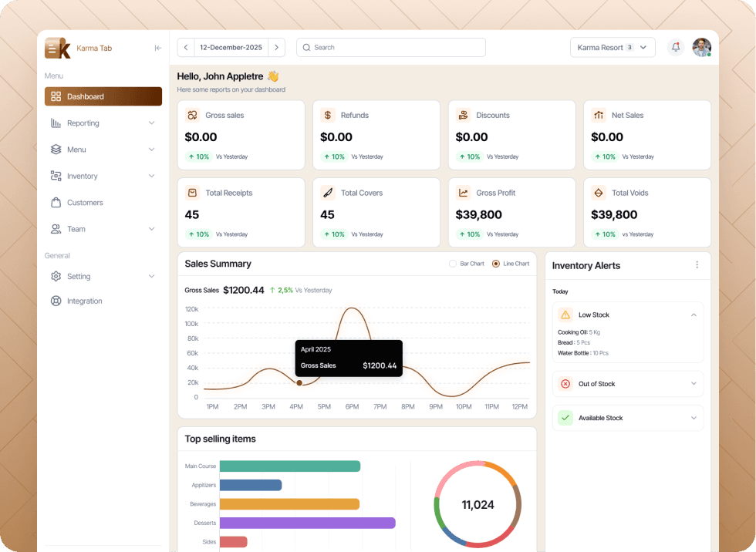Click the Available Stock checkmark icon
This screenshot has height=552, width=756.
tap(565, 418)
